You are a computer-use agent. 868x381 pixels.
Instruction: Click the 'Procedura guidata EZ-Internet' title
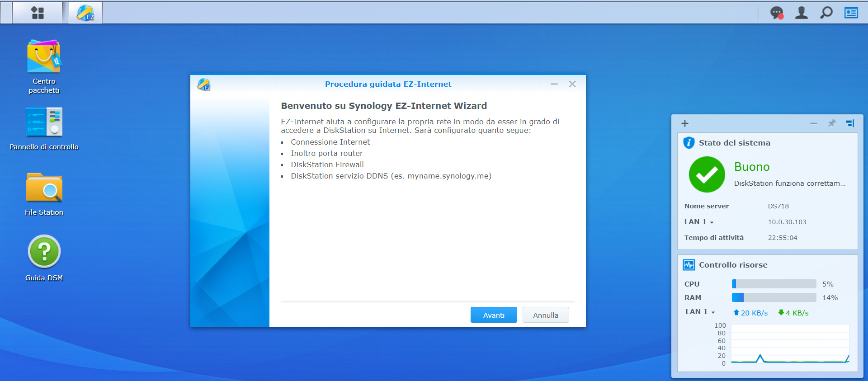pos(388,84)
